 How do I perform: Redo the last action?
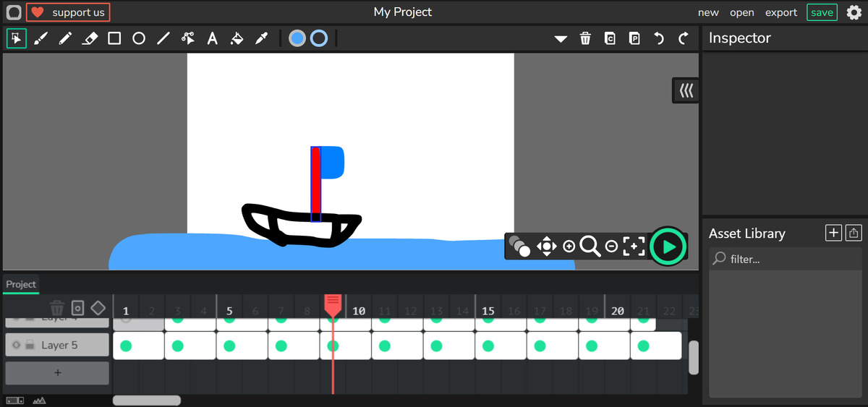[683, 38]
